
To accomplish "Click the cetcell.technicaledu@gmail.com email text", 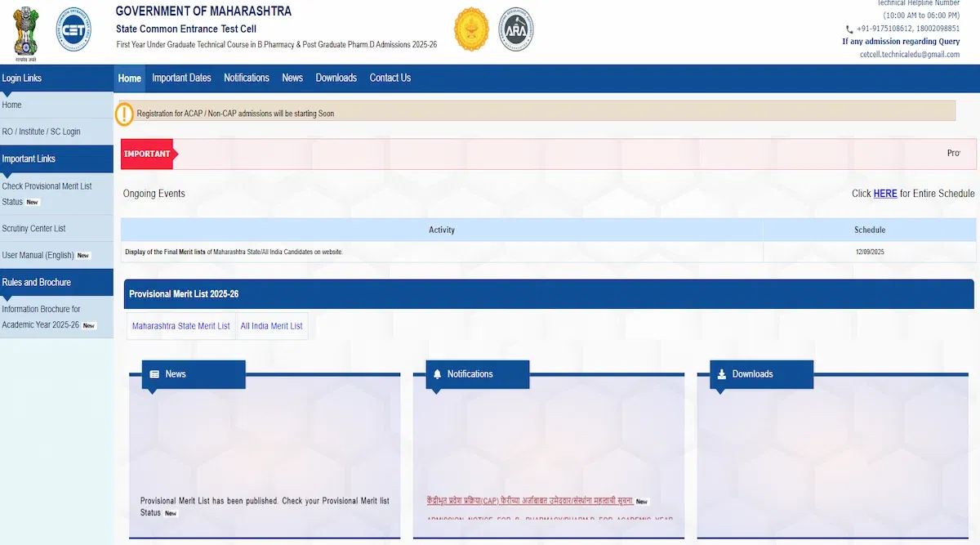I will pyautogui.click(x=910, y=55).
